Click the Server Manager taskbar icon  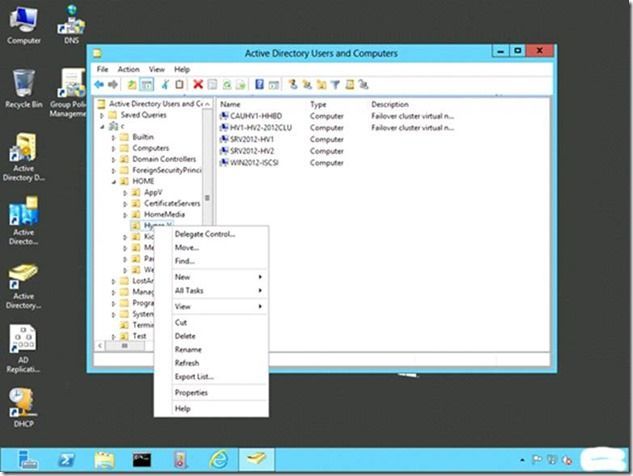(x=28, y=459)
